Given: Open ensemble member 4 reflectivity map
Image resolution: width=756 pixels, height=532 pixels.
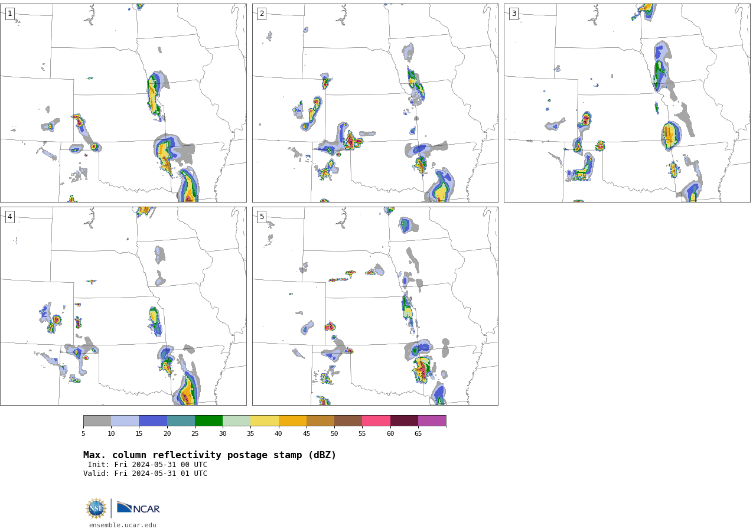Looking at the screenshot, I should point(123,306).
